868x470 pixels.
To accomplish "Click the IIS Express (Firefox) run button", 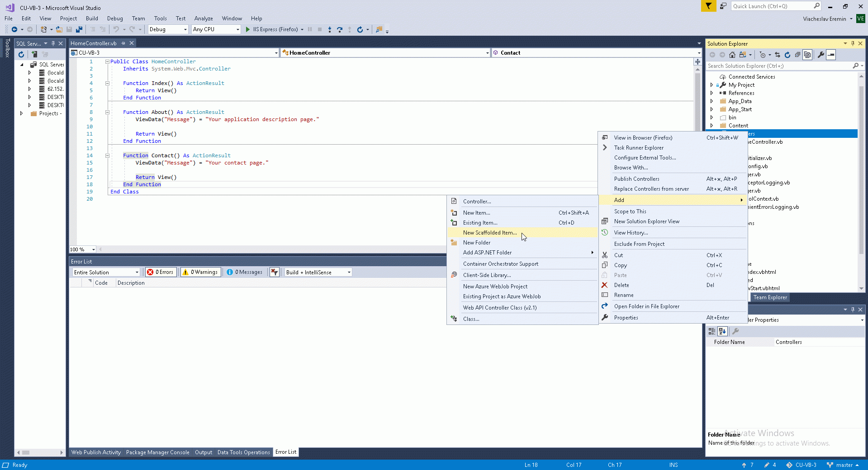I will (x=275, y=29).
